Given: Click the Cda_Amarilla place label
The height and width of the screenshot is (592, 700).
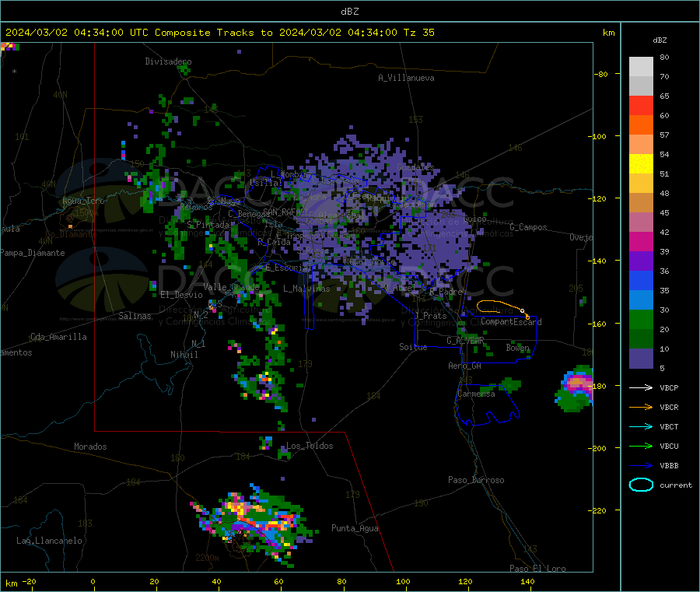Looking at the screenshot, I should click(58, 337).
